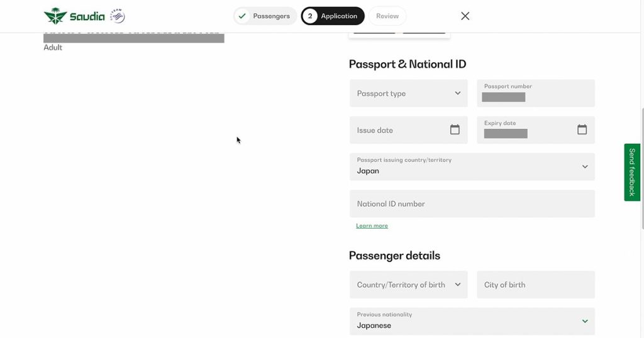Click the Issue date input field
The image size is (644, 338).
399,130
